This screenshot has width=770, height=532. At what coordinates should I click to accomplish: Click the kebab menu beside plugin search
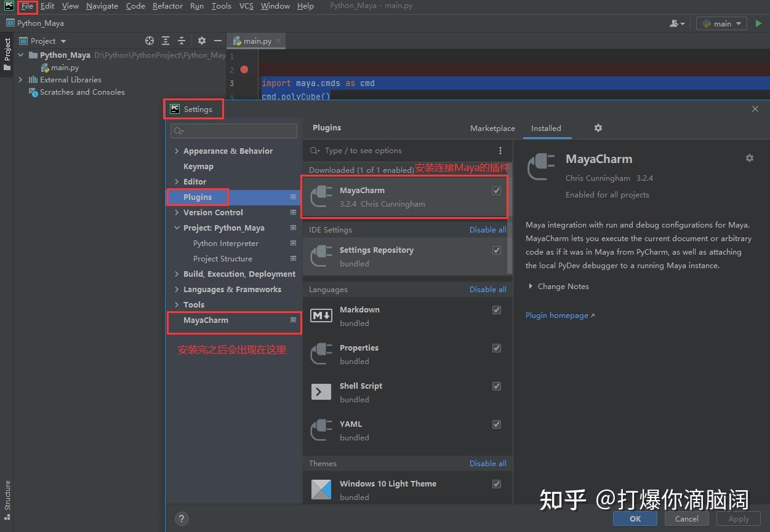point(500,150)
